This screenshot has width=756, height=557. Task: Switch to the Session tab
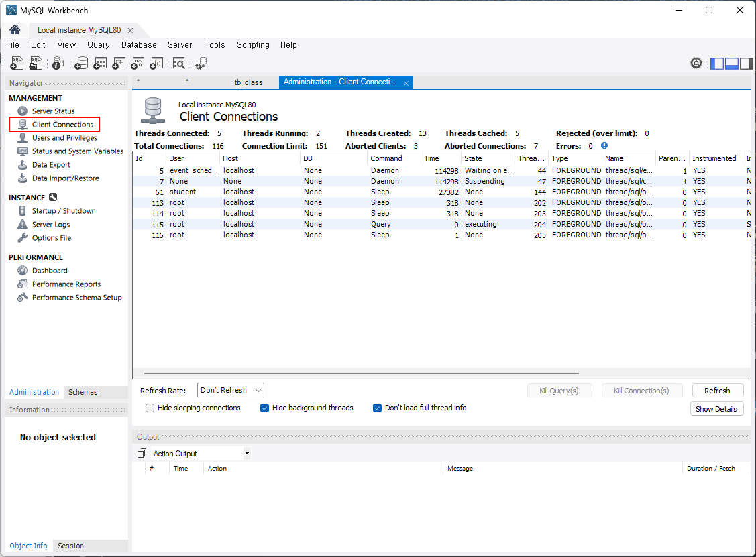click(71, 546)
